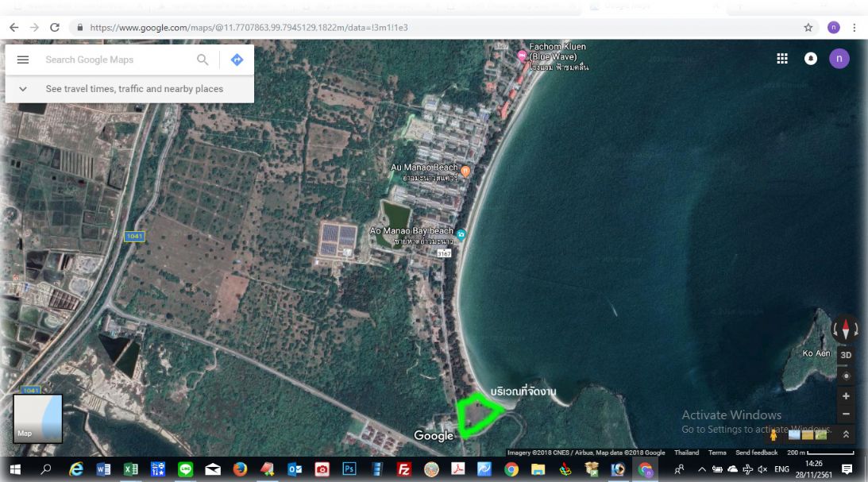Toggle 3D view mode
This screenshot has height=482, width=868.
coord(846,355)
